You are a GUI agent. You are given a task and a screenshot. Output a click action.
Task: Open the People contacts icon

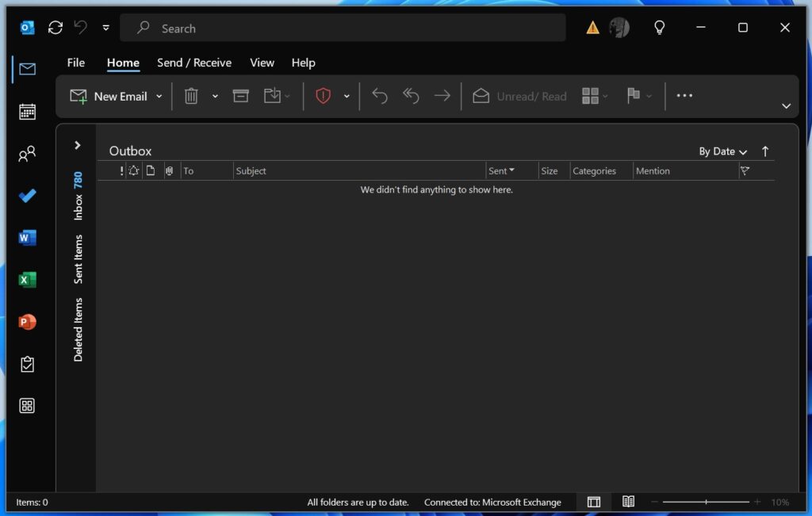(27, 154)
